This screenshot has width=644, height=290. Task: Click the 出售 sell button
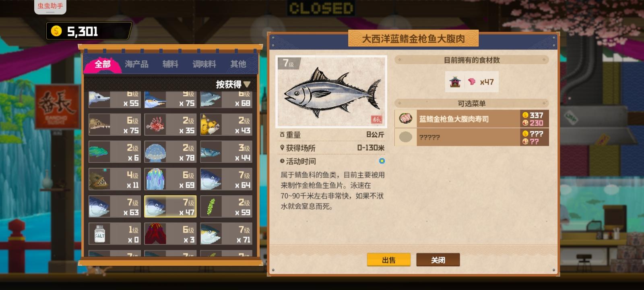point(389,260)
